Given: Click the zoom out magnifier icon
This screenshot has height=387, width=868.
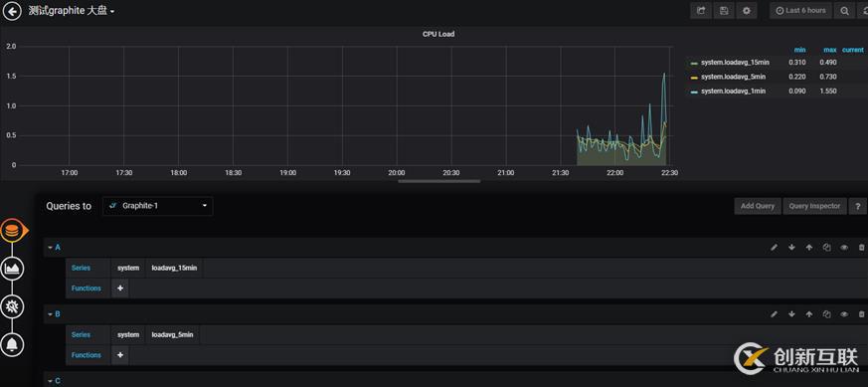Looking at the screenshot, I should [844, 11].
